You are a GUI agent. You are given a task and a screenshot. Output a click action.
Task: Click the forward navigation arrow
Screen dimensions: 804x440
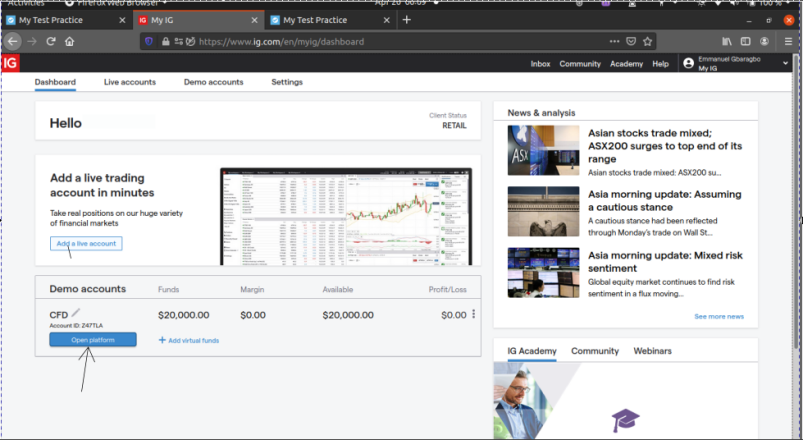tap(32, 42)
